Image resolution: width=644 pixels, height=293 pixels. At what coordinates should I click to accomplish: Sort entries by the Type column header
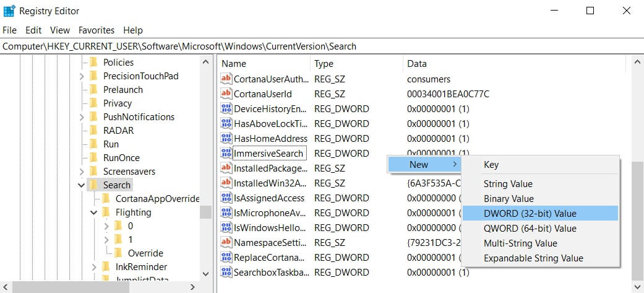pos(324,63)
